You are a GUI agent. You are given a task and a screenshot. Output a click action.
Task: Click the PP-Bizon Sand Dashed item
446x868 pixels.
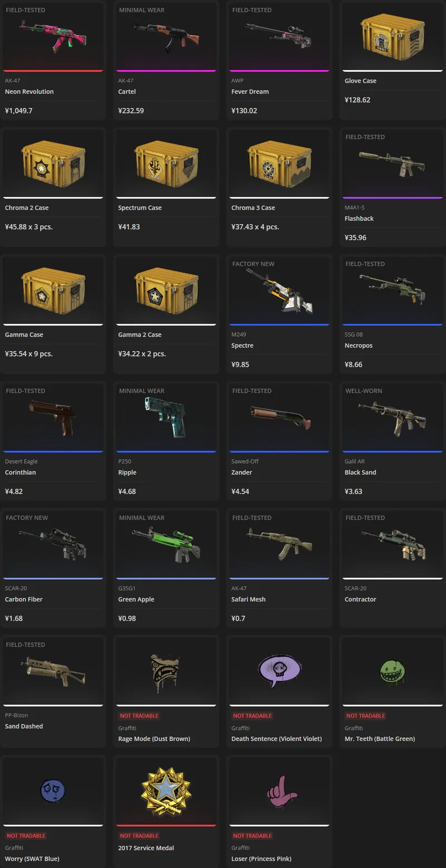pyautogui.click(x=53, y=691)
